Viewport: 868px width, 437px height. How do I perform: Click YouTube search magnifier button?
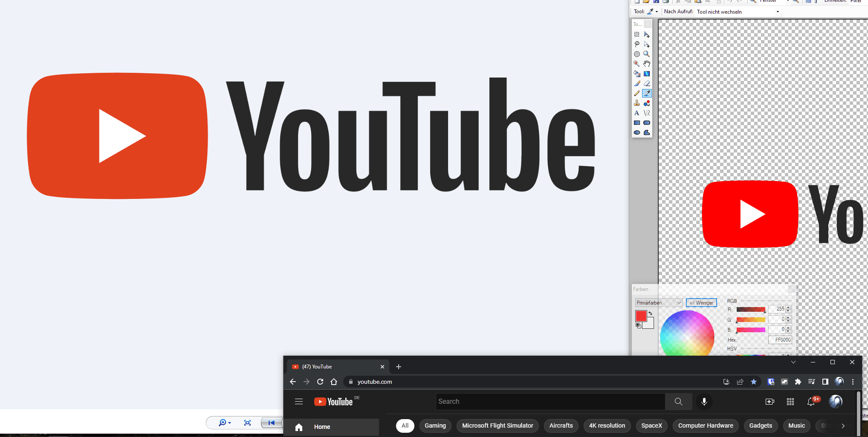tap(678, 402)
